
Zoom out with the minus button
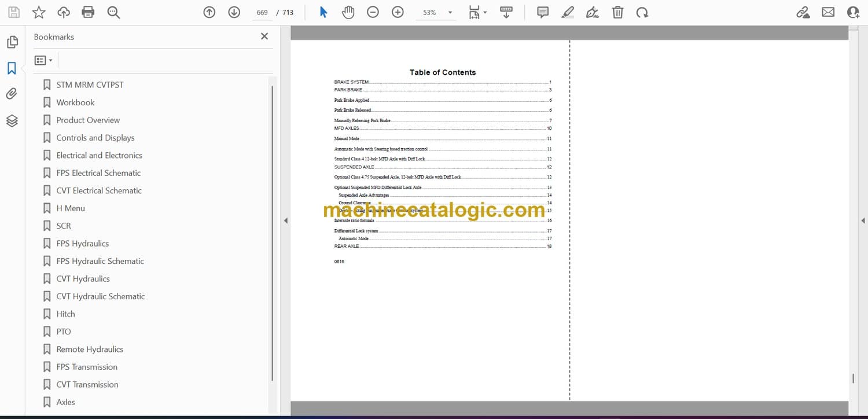373,12
